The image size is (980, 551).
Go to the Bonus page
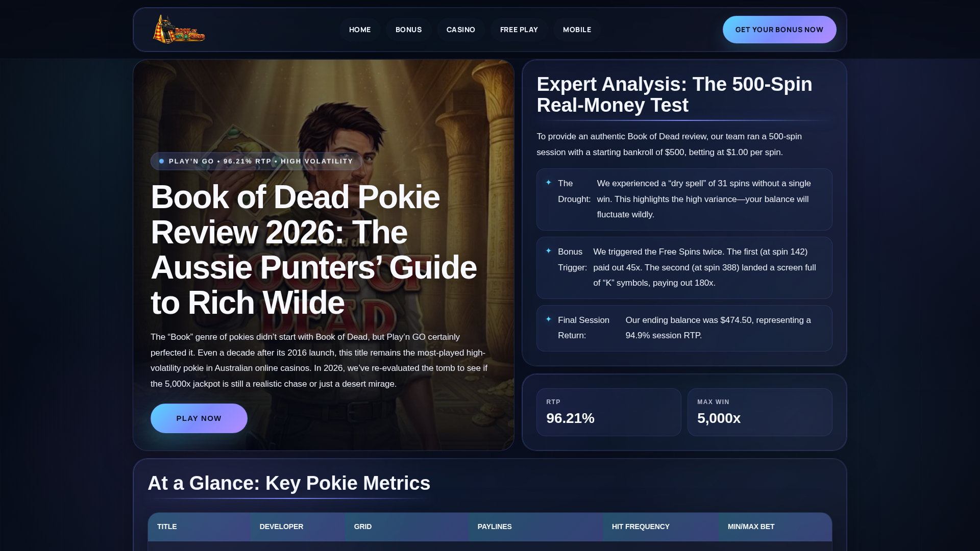409,30
